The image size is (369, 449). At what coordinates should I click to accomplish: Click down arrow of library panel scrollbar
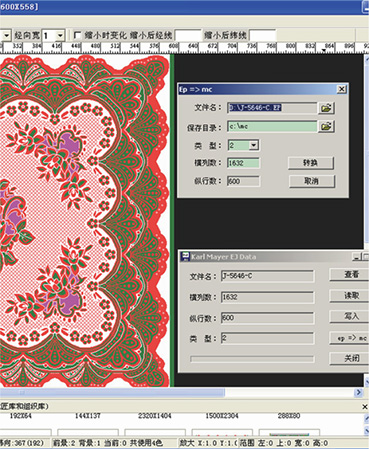pos(367,430)
